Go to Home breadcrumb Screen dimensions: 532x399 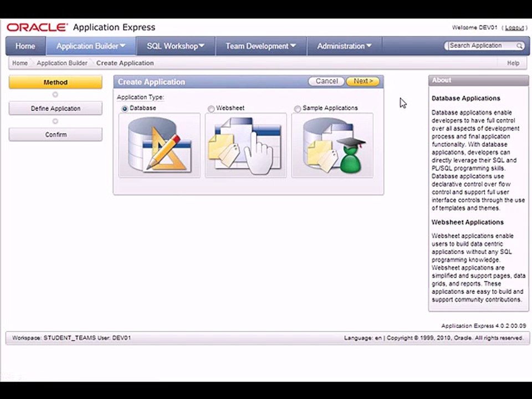click(20, 63)
